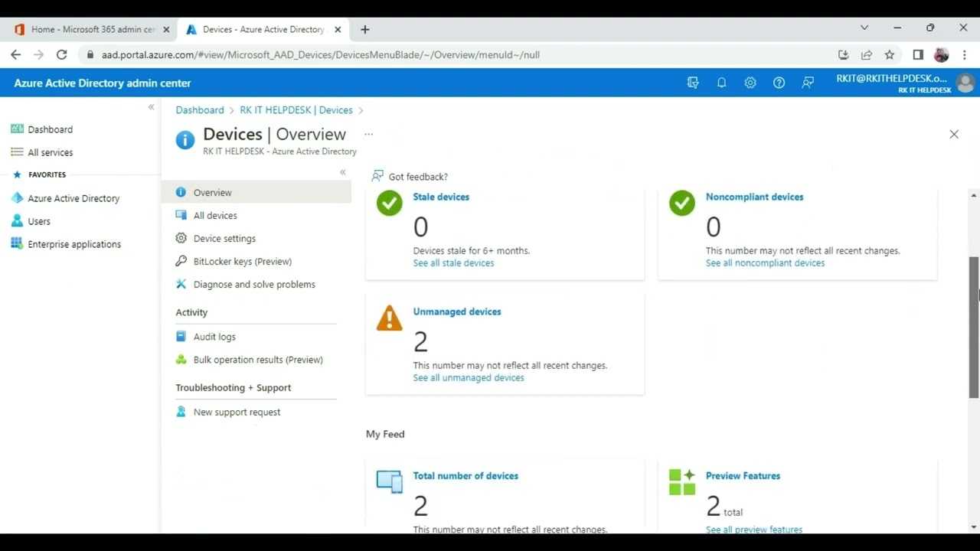Click the New support request person icon
980x551 pixels.
tap(181, 412)
